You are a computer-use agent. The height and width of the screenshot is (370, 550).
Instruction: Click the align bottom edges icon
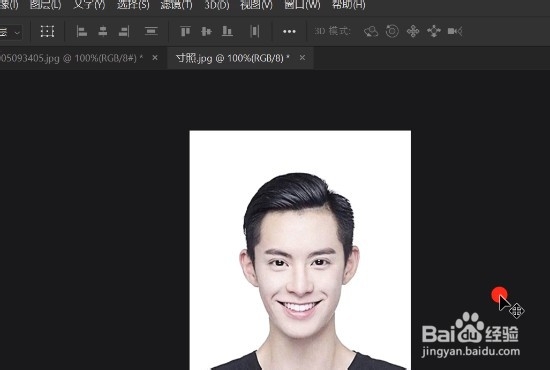[227, 32]
